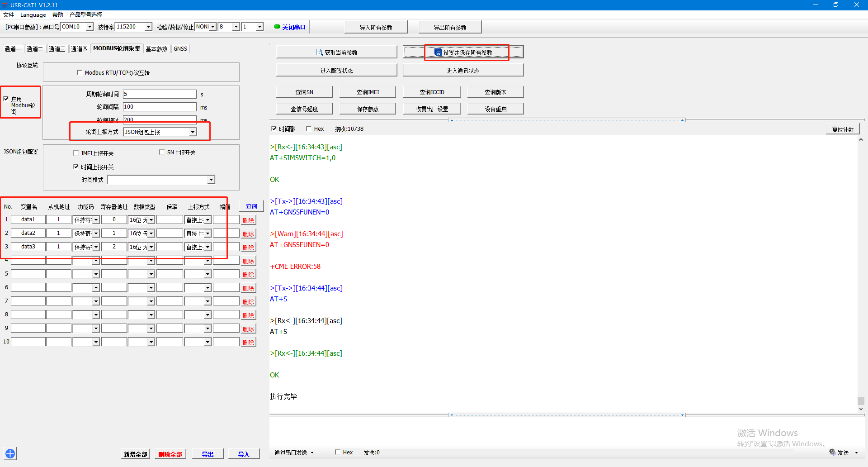
Task: Click the 查询IMEI button
Action: (x=368, y=92)
